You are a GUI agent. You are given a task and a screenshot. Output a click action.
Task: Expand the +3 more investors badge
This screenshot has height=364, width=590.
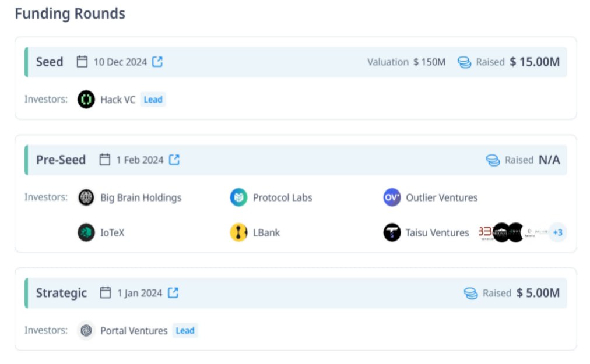pos(557,232)
